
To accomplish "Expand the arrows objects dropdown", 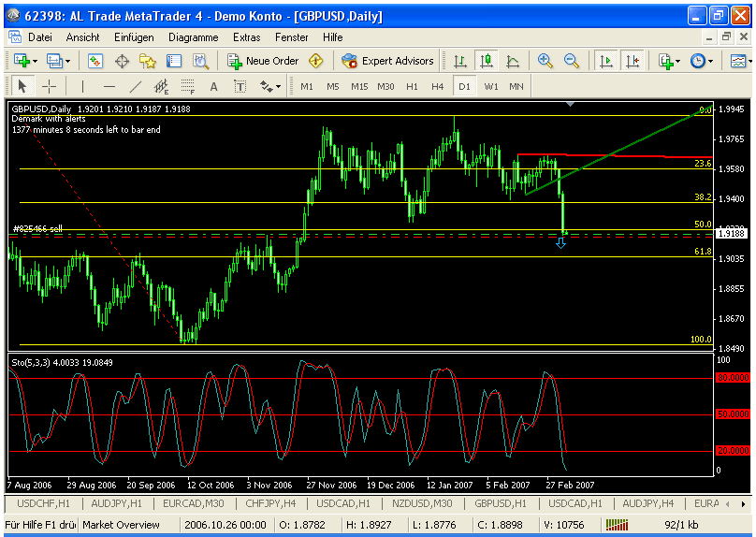I will tap(279, 86).
